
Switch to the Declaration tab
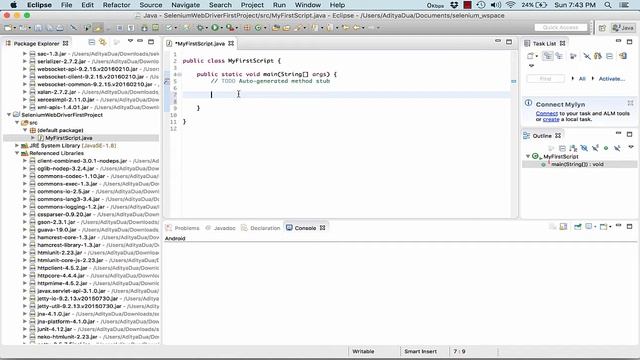click(260, 228)
